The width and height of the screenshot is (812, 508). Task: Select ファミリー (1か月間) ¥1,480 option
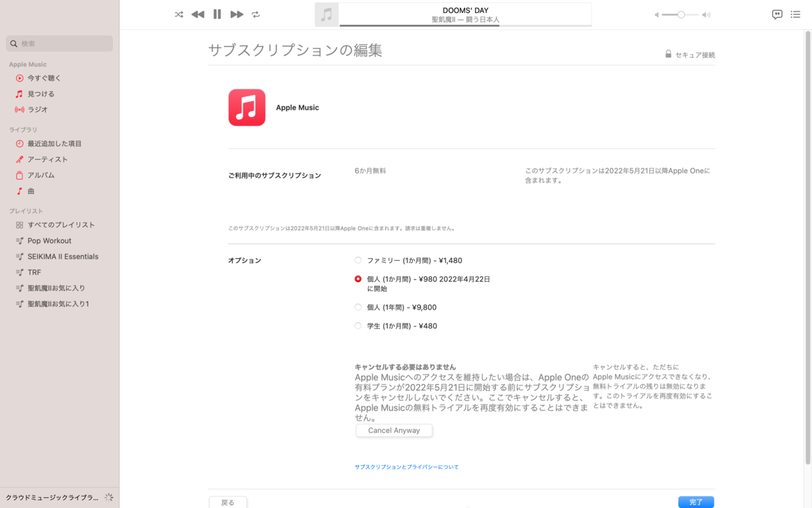pyautogui.click(x=358, y=260)
